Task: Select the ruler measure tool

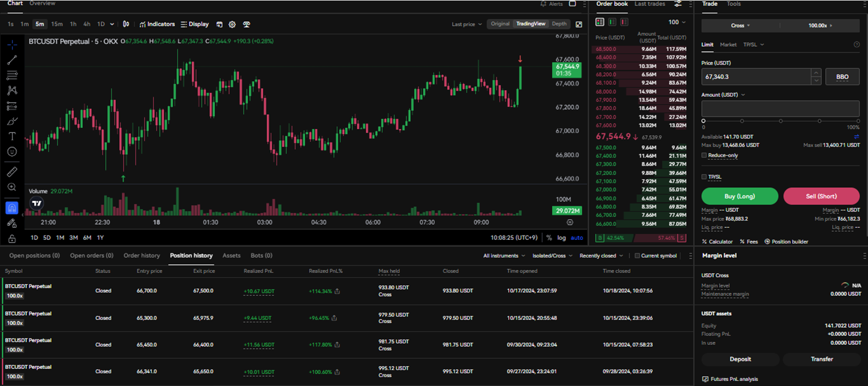Action: [12, 172]
